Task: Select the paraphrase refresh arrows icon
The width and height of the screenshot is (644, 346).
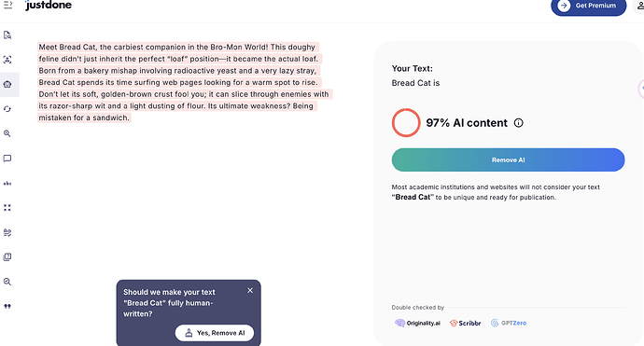Action: tap(7, 109)
